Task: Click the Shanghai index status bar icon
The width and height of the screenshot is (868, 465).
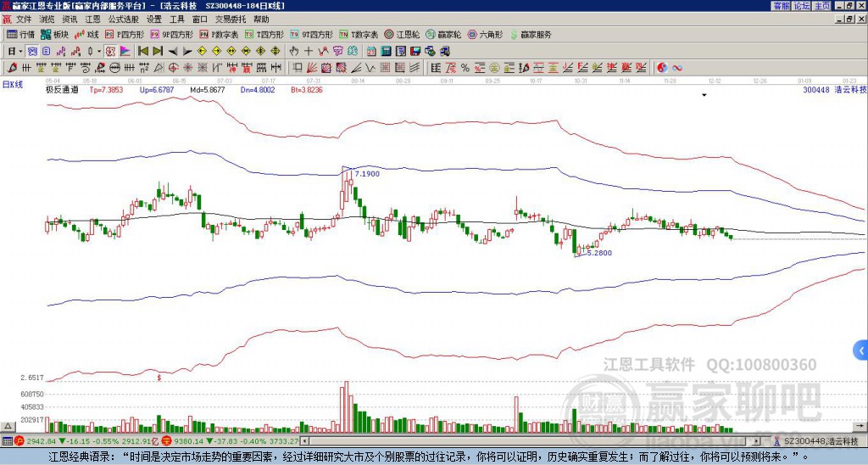Action: pyautogui.click(x=19, y=441)
